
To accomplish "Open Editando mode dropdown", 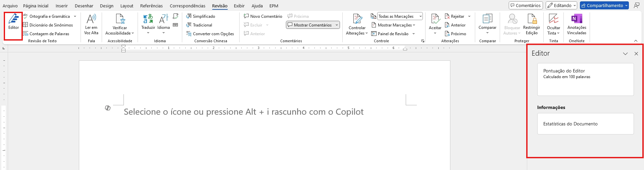I will pyautogui.click(x=561, y=5).
